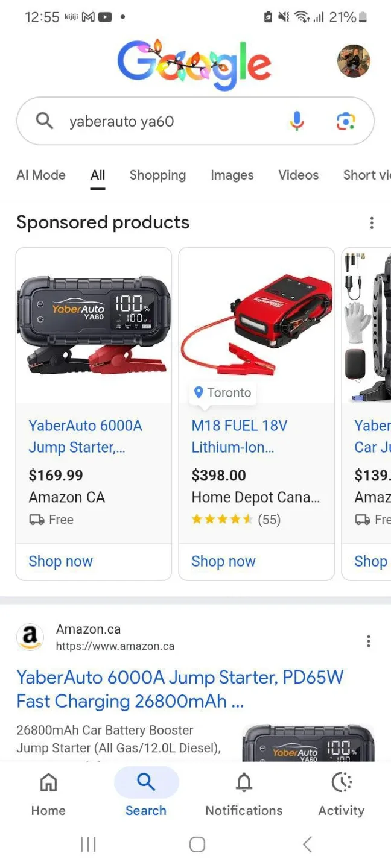The image size is (391, 868).
Task: Tap the M18 FUEL 18V Lithium-Ion link
Action: 239,436
